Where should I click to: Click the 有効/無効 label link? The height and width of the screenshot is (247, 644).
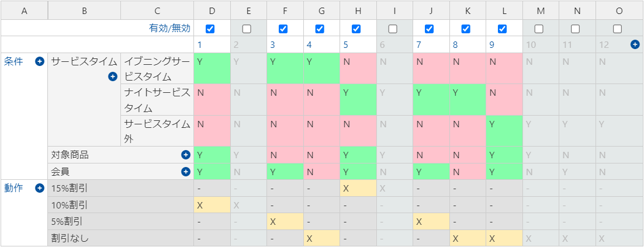pyautogui.click(x=169, y=28)
